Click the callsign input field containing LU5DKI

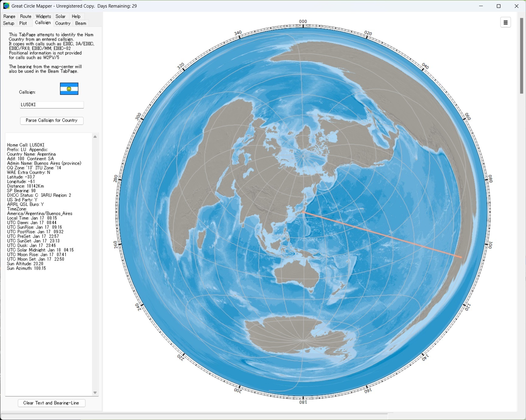point(51,105)
